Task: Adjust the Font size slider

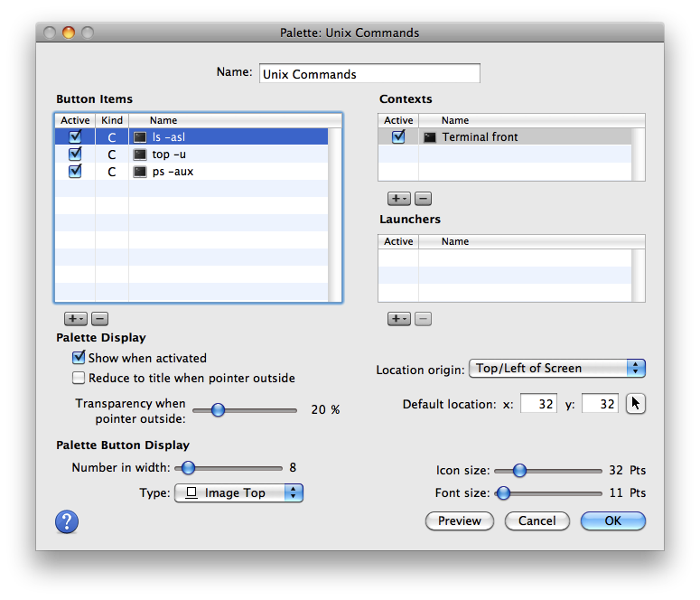Action: 548,493
